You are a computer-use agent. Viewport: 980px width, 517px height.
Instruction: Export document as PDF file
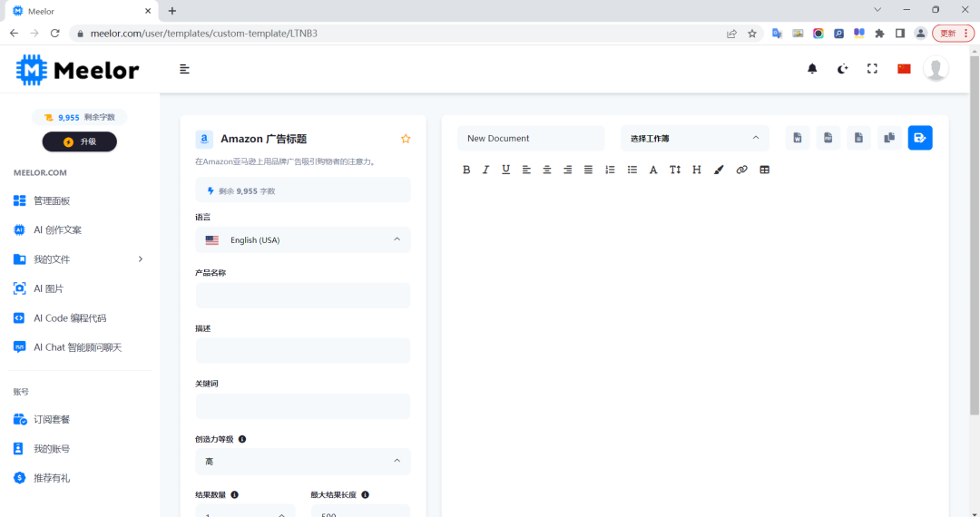pyautogui.click(x=828, y=138)
